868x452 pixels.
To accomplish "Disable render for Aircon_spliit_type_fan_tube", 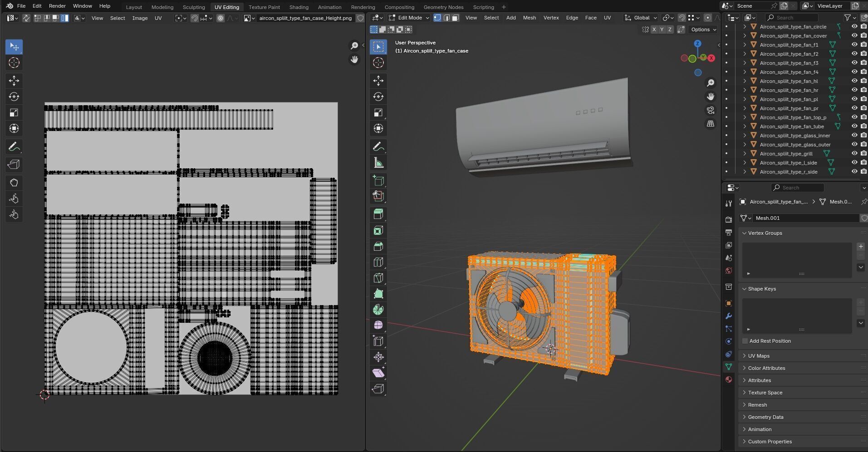I will 863,126.
